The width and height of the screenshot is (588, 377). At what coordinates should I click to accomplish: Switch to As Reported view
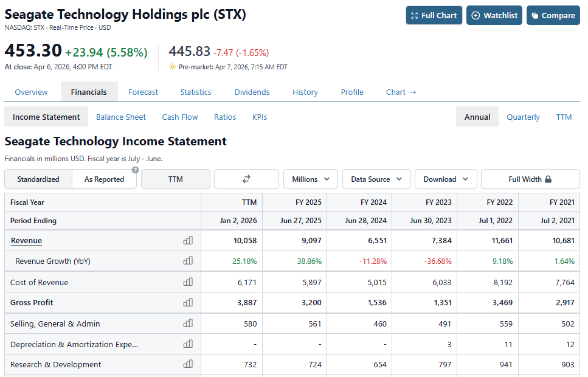pyautogui.click(x=104, y=179)
